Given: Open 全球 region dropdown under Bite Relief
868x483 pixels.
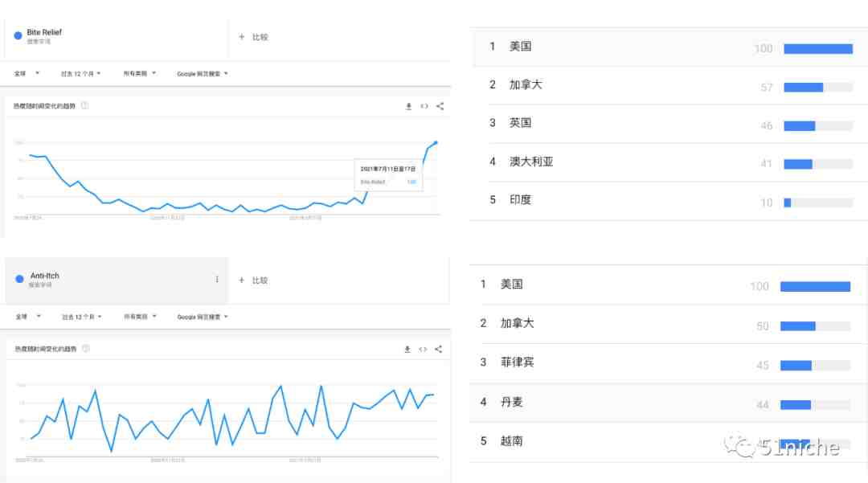Looking at the screenshot, I should pyautogui.click(x=27, y=73).
